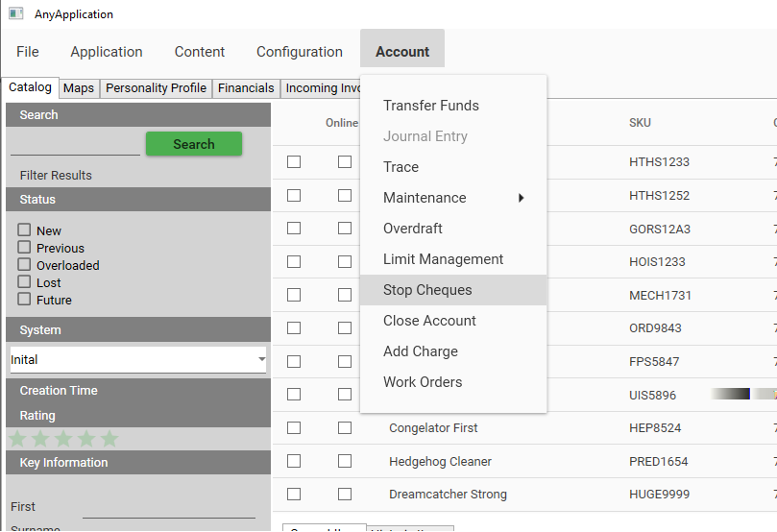Click the search text input field
Viewport: 777px width, 532px height.
tap(75, 144)
